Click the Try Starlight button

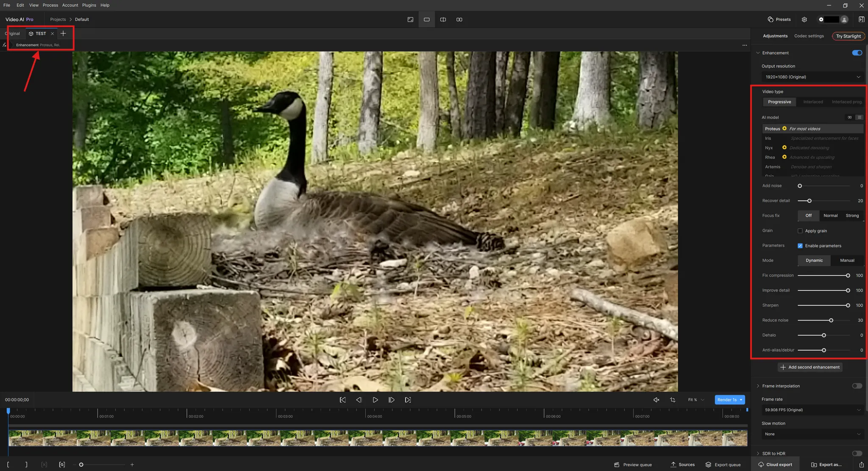click(848, 36)
